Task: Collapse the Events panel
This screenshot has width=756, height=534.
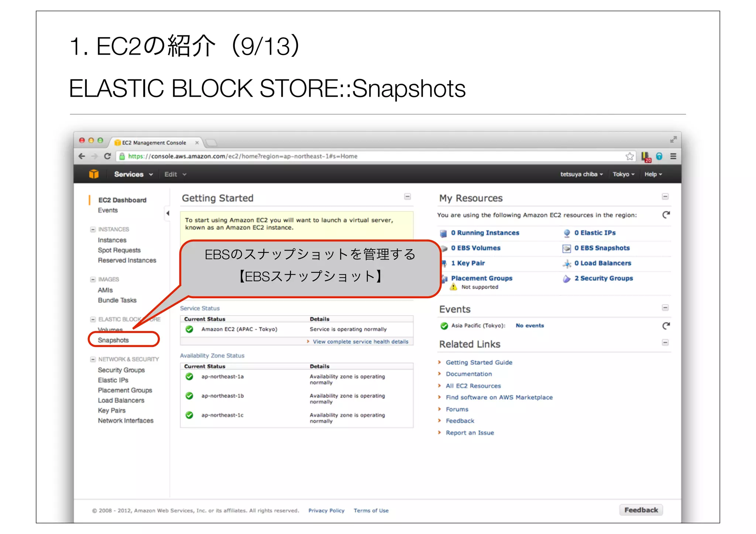Action: coord(665,308)
